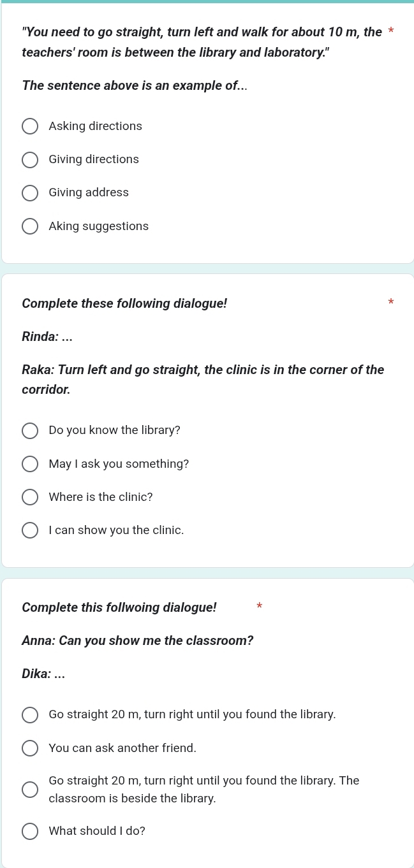Click the 'Where is the clinic?' label text
The width and height of the screenshot is (414, 868).
tap(101, 497)
